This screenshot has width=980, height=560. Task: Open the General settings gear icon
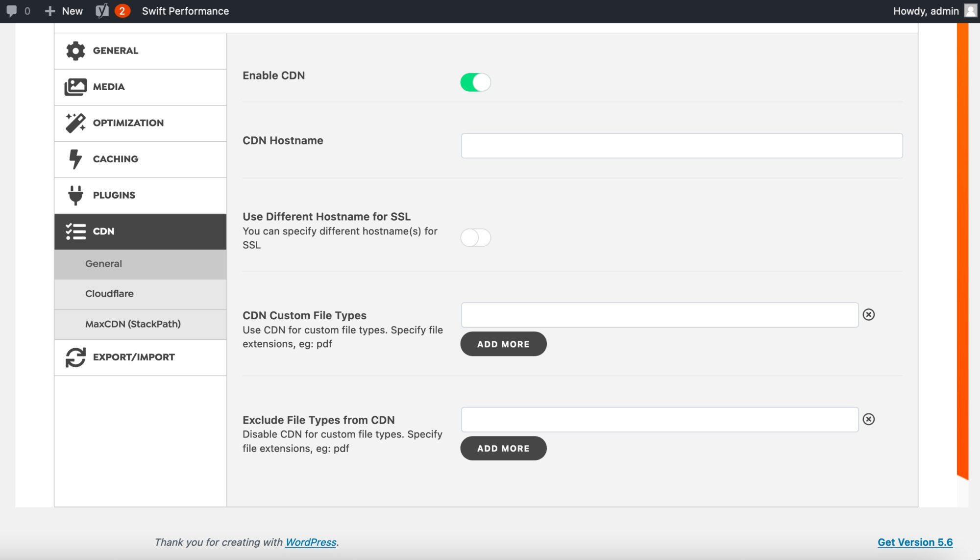75,51
